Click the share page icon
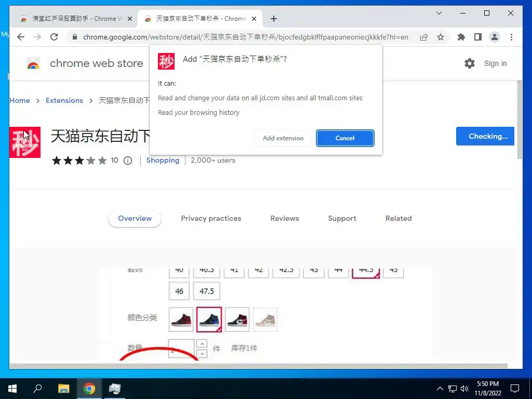 coord(424,37)
